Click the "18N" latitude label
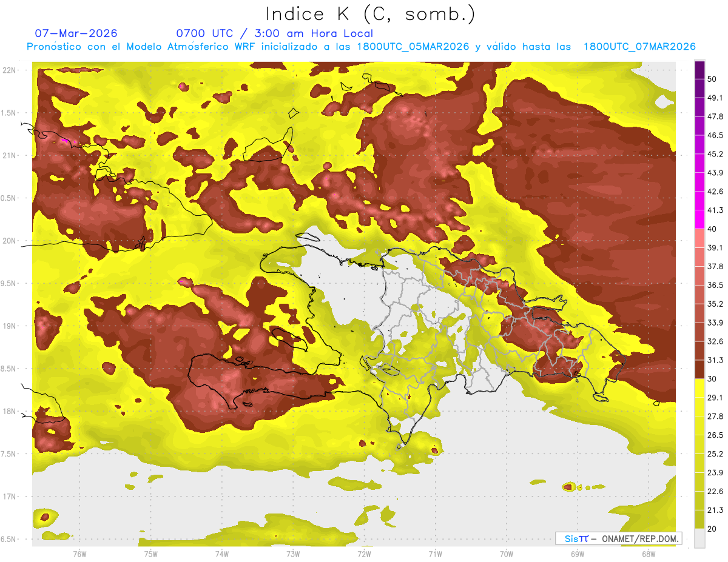The image size is (728, 562). pos(10,411)
